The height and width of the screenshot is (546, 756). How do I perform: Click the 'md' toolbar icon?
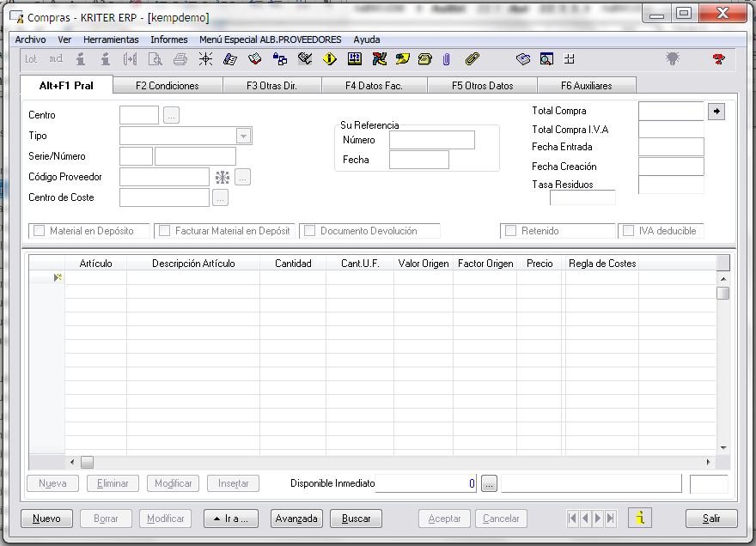[56, 58]
